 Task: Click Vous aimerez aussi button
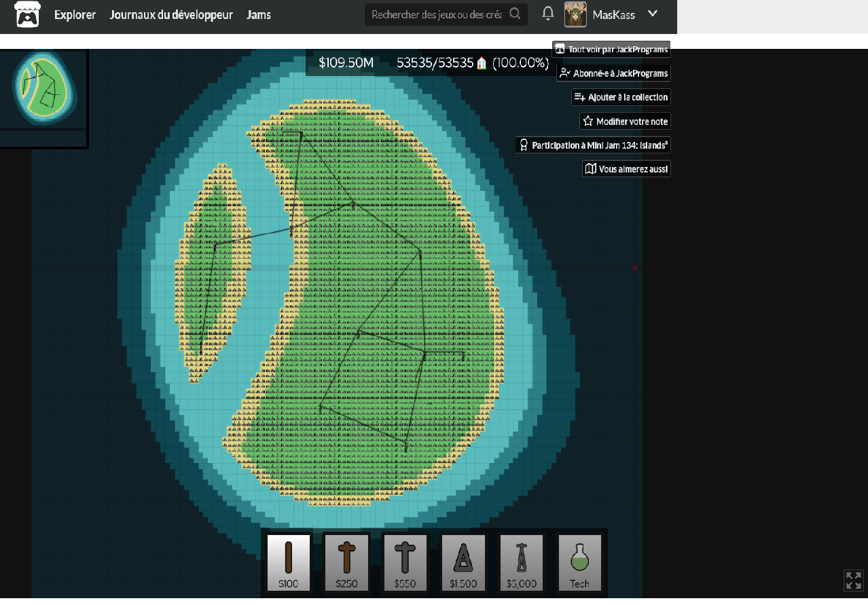point(626,168)
